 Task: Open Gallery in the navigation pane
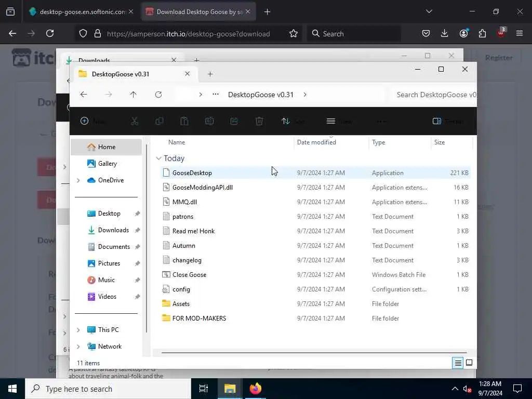coord(107,164)
